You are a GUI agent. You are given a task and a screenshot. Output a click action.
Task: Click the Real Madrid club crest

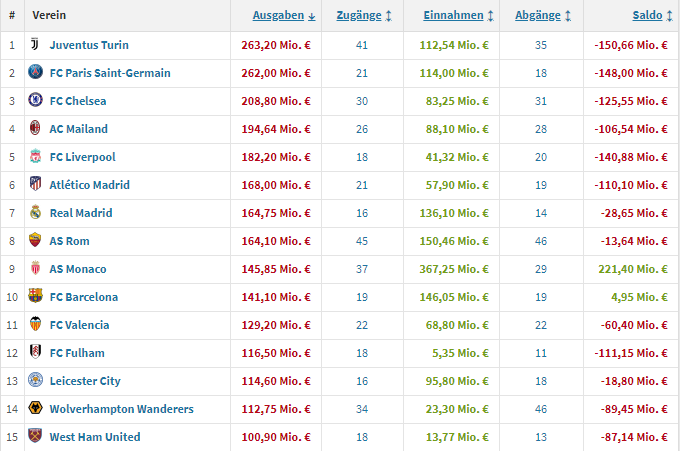point(35,212)
